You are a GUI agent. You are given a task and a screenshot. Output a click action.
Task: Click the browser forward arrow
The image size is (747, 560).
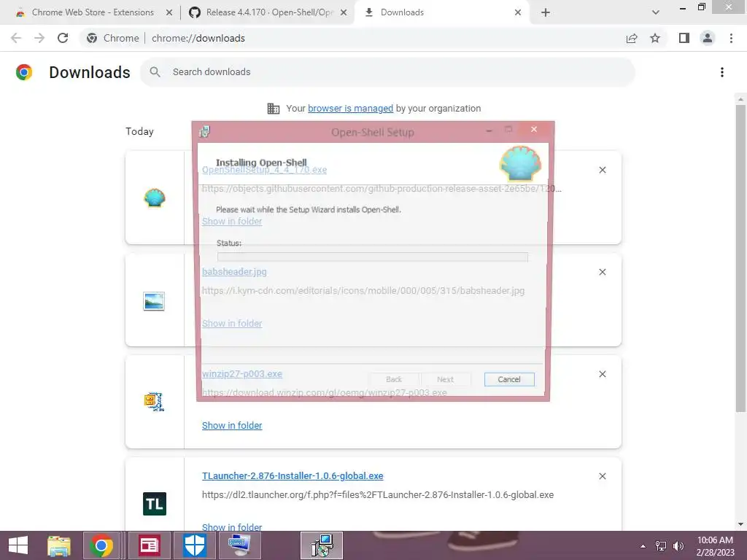(39, 38)
